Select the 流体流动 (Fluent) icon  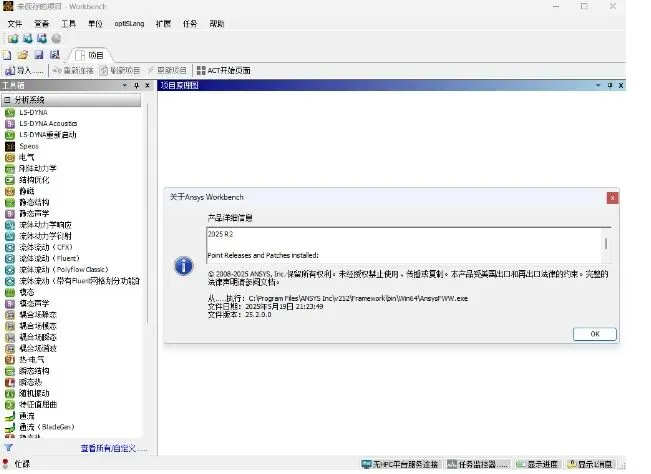(x=10, y=258)
